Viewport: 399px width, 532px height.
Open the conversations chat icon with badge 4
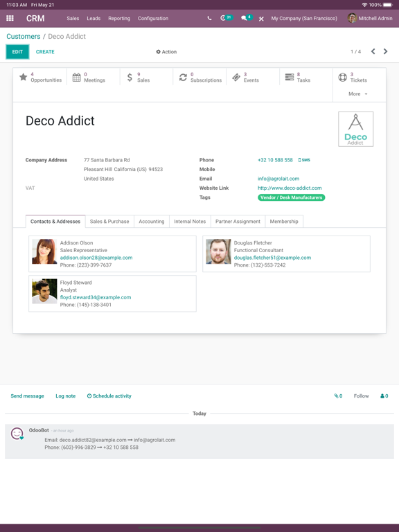[x=247, y=18]
